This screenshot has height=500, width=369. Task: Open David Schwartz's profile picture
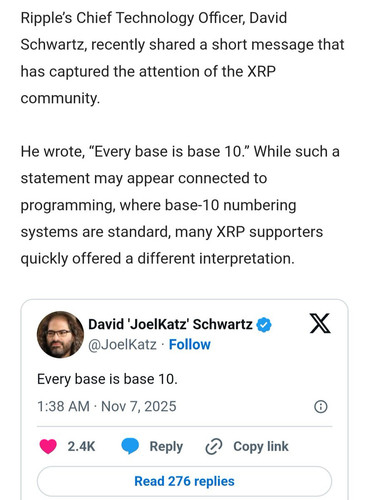click(x=60, y=334)
